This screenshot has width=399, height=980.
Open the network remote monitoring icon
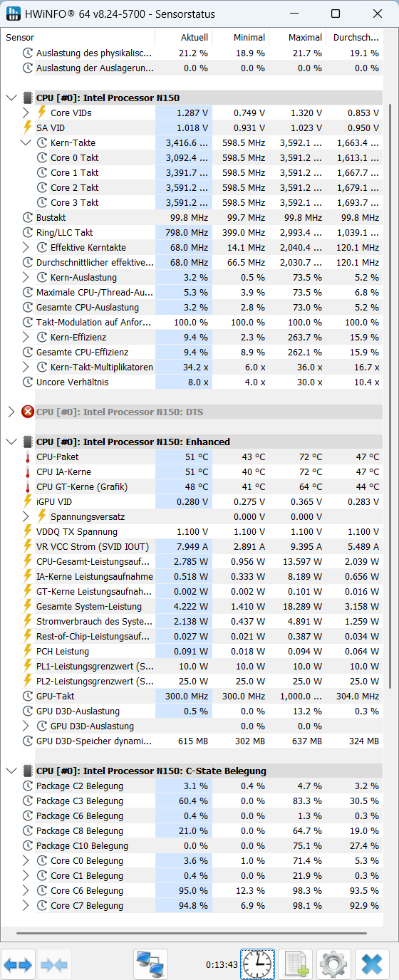pos(150,965)
